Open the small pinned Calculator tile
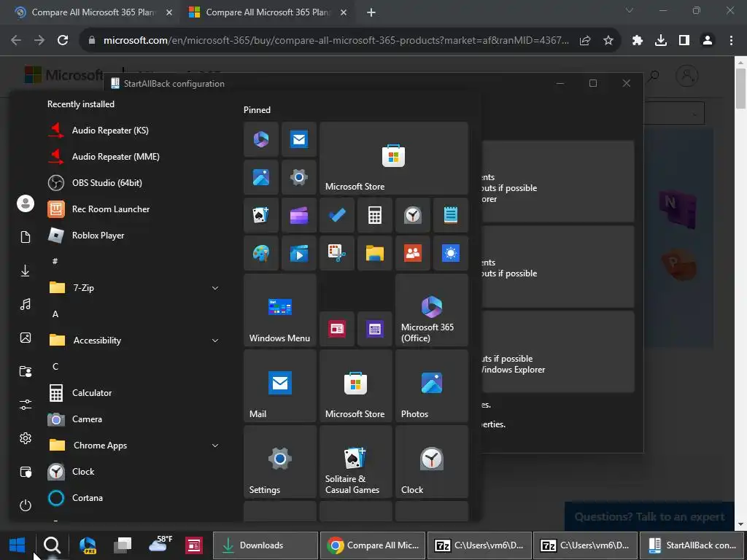 (x=375, y=215)
